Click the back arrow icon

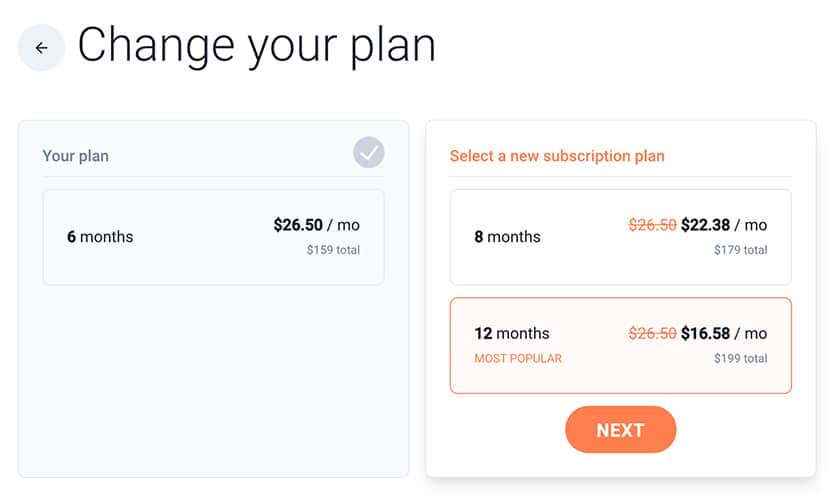tap(41, 48)
